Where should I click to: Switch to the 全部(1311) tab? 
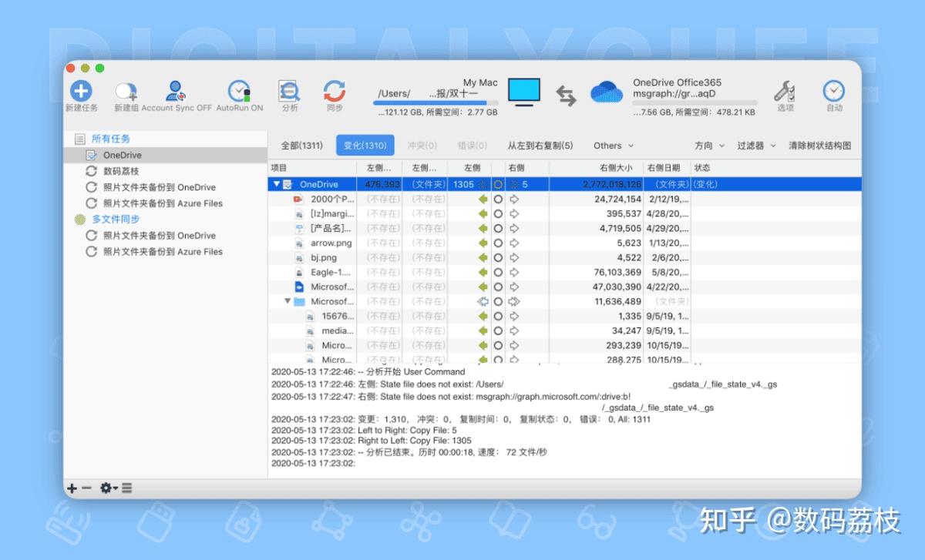point(301,146)
